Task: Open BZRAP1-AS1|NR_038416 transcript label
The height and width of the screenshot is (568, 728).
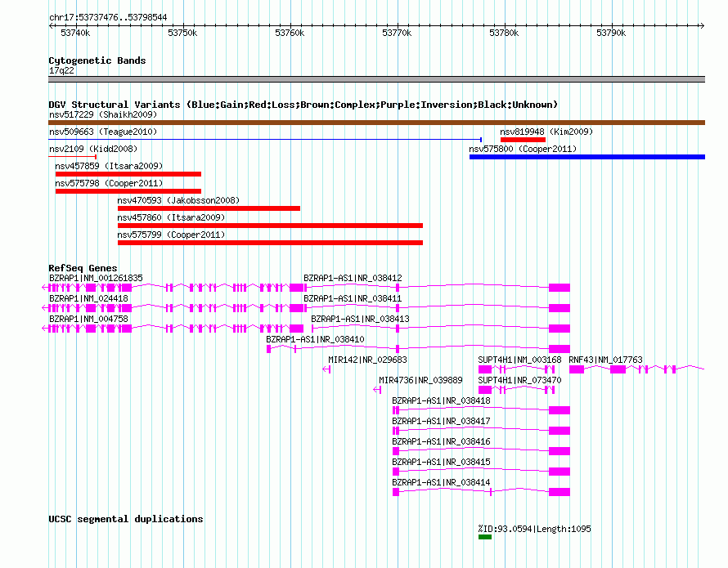Action: click(441, 441)
